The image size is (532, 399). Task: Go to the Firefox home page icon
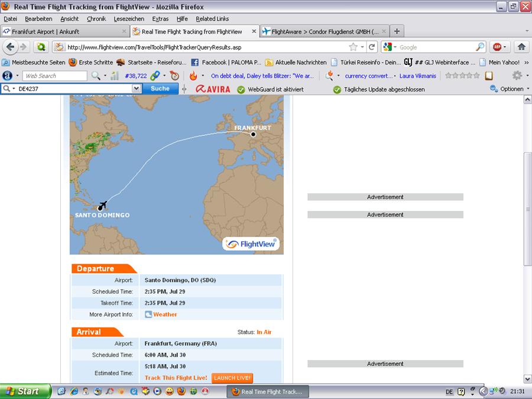(521, 47)
